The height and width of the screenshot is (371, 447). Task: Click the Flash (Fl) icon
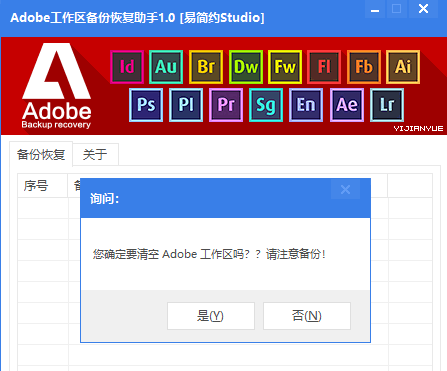pos(324,67)
